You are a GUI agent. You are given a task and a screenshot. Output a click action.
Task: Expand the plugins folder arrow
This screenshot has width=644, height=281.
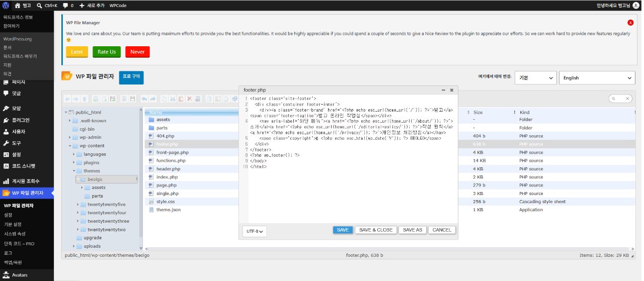tap(74, 162)
